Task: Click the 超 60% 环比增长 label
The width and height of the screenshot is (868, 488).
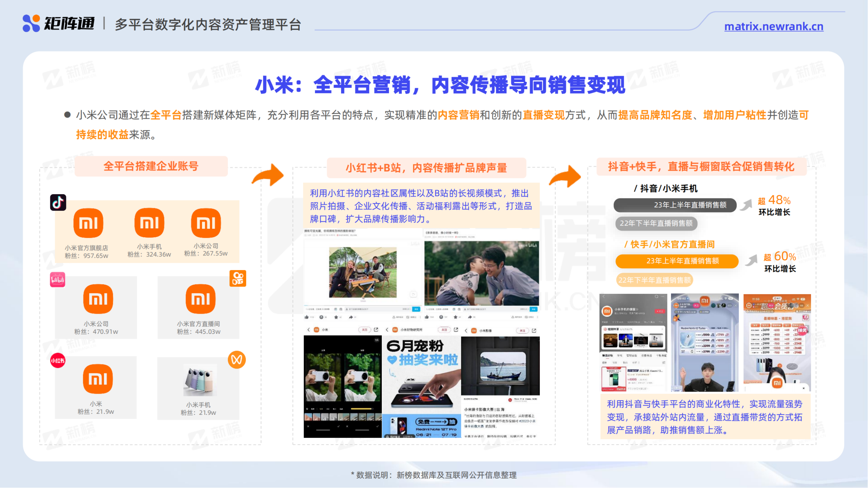Action: coord(780,262)
